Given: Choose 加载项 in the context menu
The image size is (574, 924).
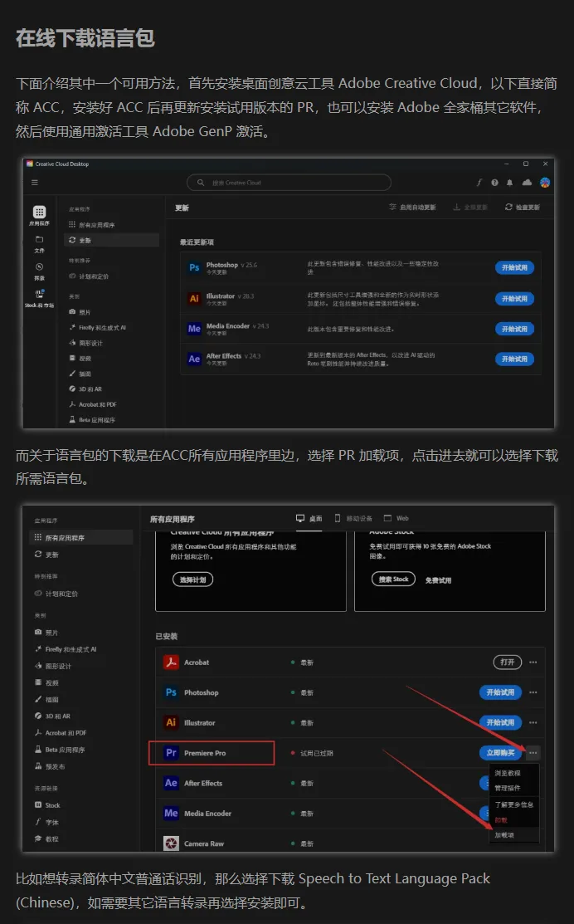Looking at the screenshot, I should [x=504, y=836].
